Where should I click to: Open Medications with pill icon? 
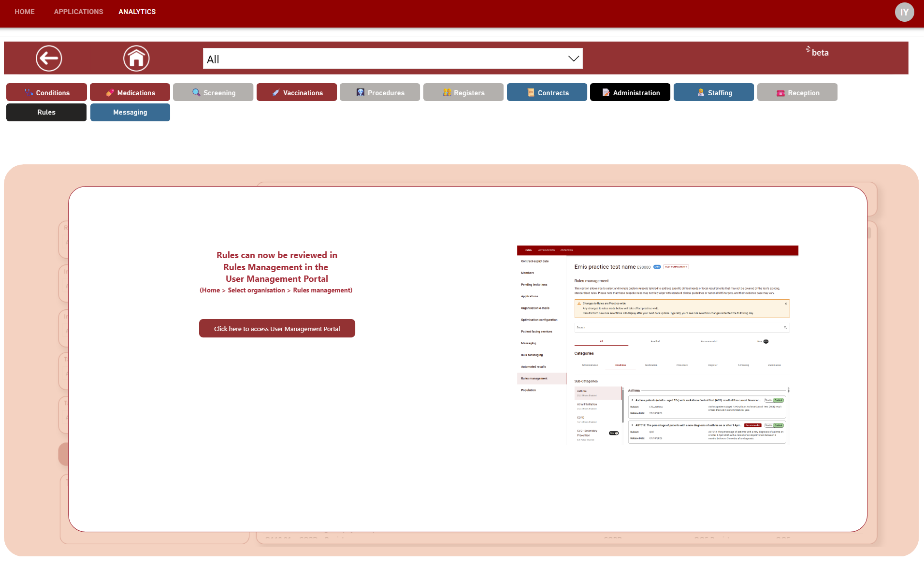point(130,92)
